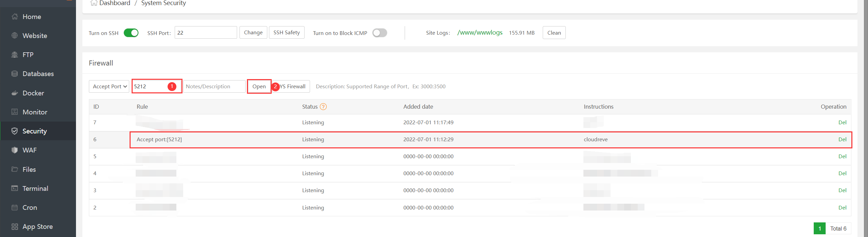Click the Status help question icon

tap(323, 107)
